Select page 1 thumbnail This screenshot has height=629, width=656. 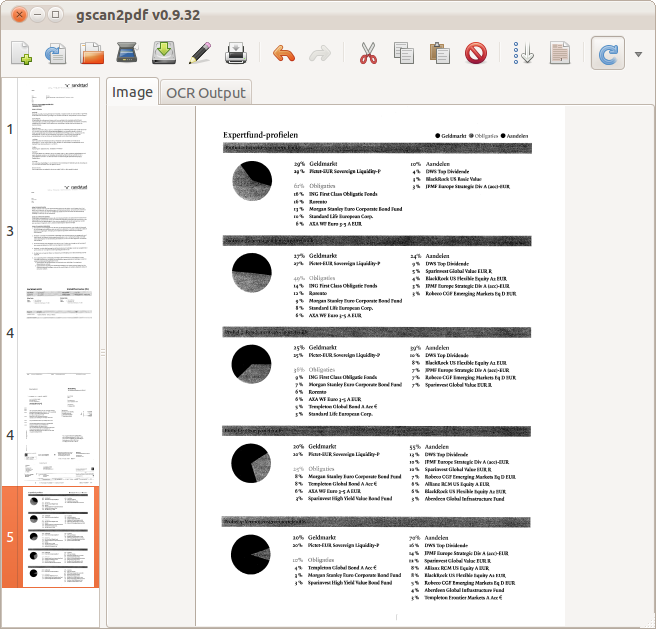[x=58, y=128]
